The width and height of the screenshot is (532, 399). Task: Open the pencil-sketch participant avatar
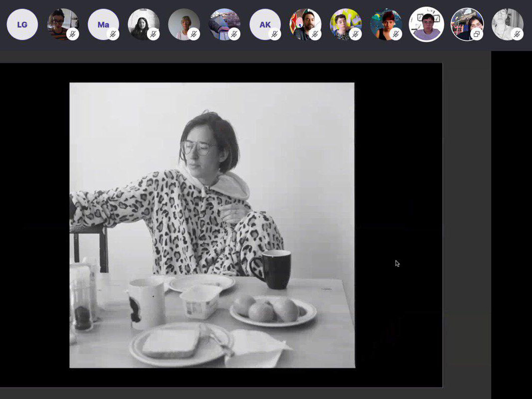click(508, 24)
